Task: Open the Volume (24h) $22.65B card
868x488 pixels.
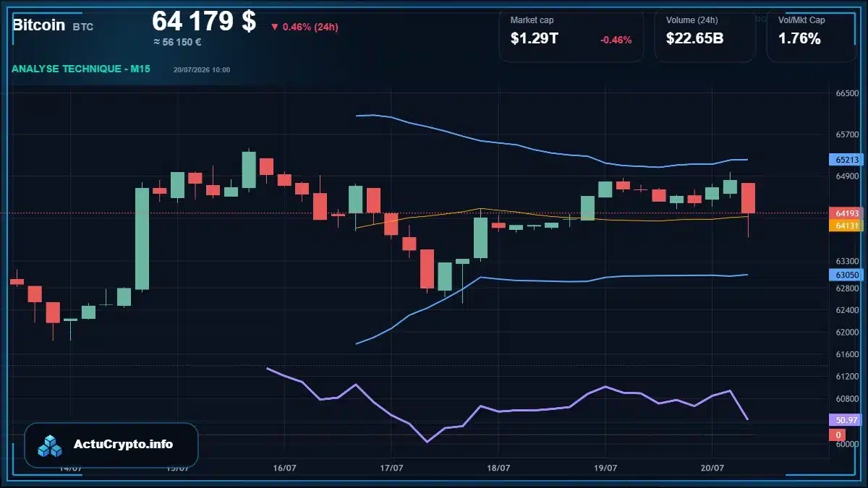Action: [x=705, y=35]
